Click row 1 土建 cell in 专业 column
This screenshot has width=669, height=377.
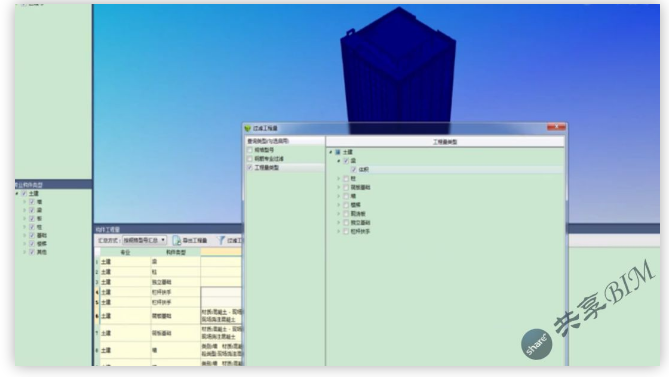pos(125,261)
